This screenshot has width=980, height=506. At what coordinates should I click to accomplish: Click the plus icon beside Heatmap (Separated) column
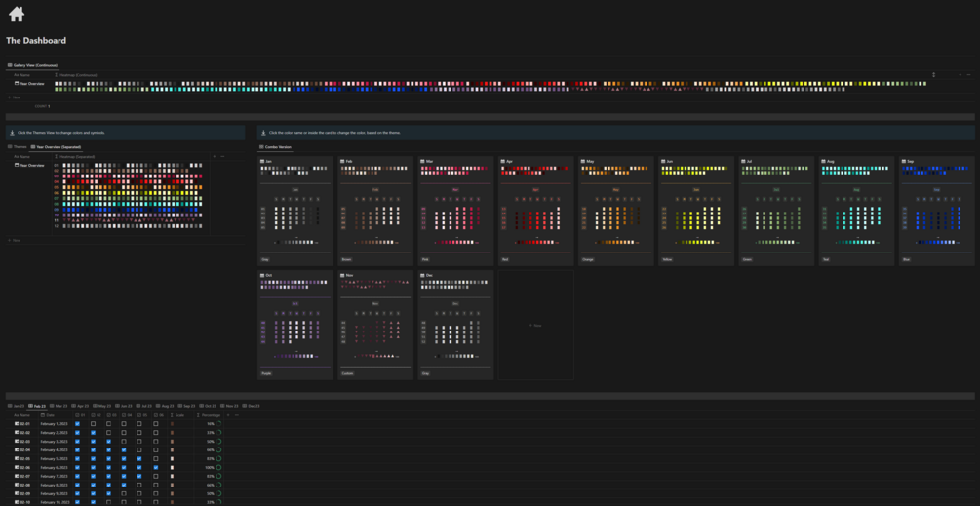(x=215, y=156)
